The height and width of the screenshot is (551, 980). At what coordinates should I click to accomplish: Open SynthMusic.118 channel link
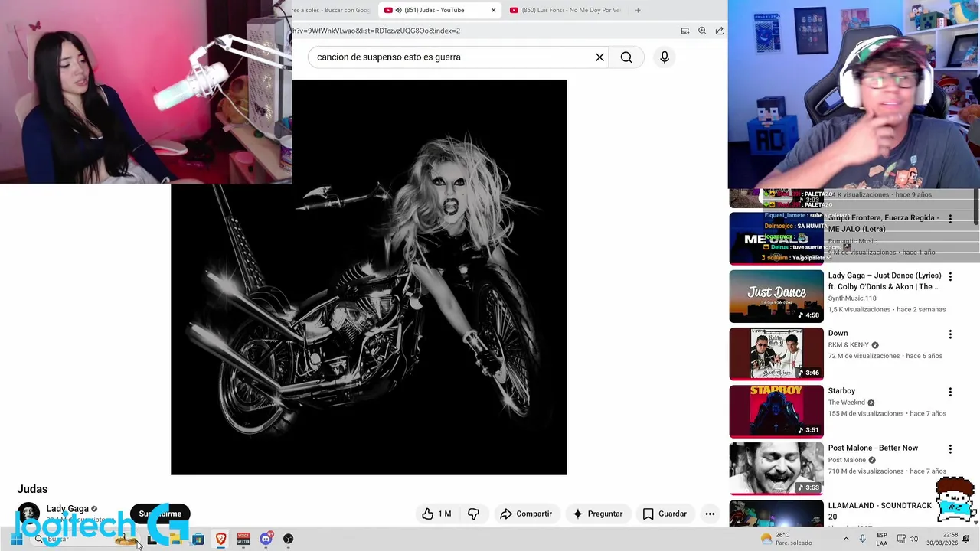click(852, 298)
